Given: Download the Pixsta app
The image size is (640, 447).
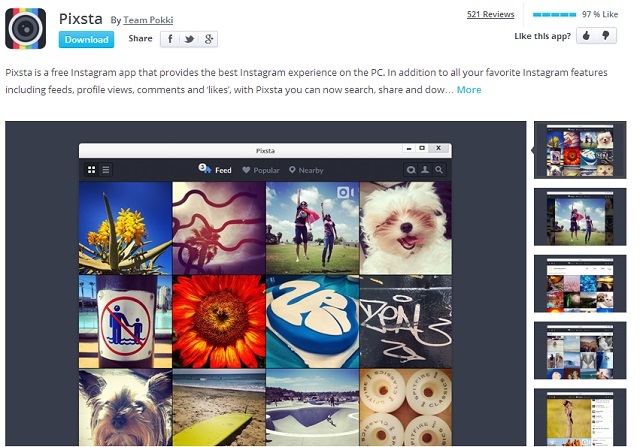Looking at the screenshot, I should pos(86,40).
